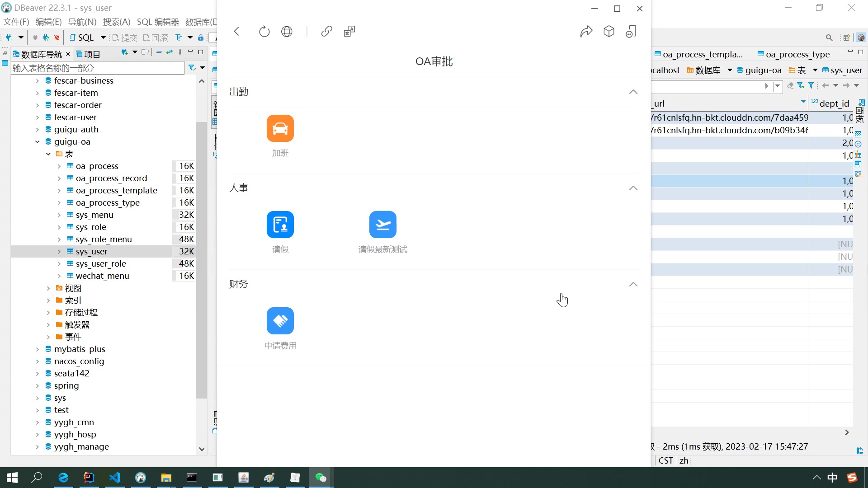Open page in browser globe icon

tap(287, 31)
